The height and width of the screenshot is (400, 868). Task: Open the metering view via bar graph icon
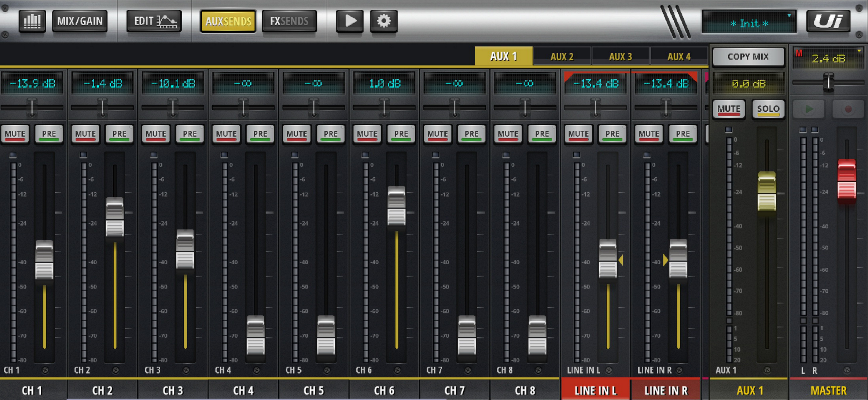tap(32, 20)
